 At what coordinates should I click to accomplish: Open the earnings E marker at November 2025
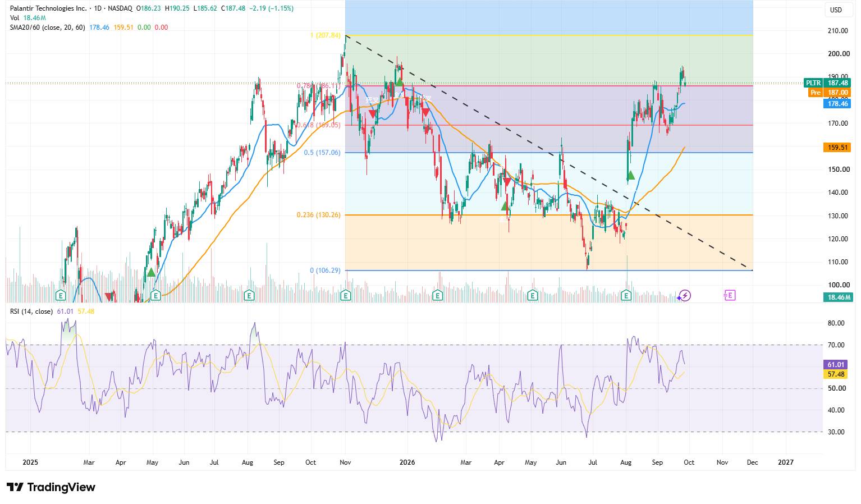346,295
